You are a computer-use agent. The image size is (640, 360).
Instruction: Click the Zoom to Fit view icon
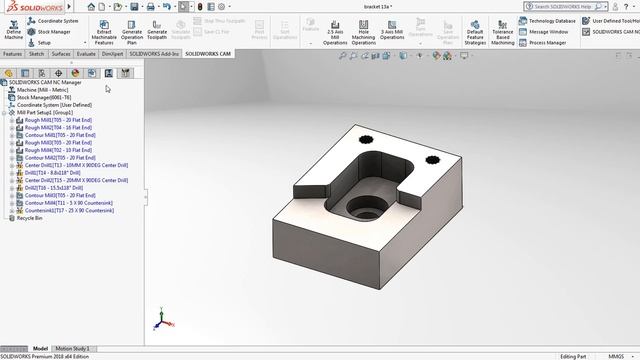tap(342, 56)
